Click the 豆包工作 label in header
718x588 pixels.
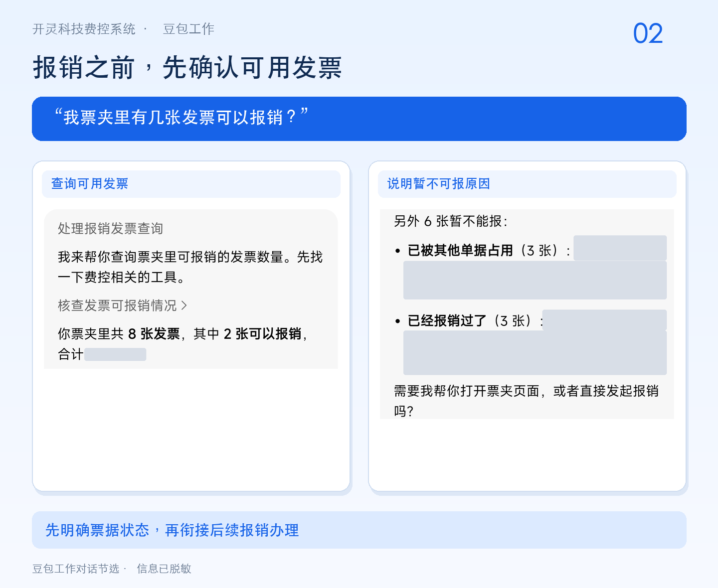[x=188, y=29]
